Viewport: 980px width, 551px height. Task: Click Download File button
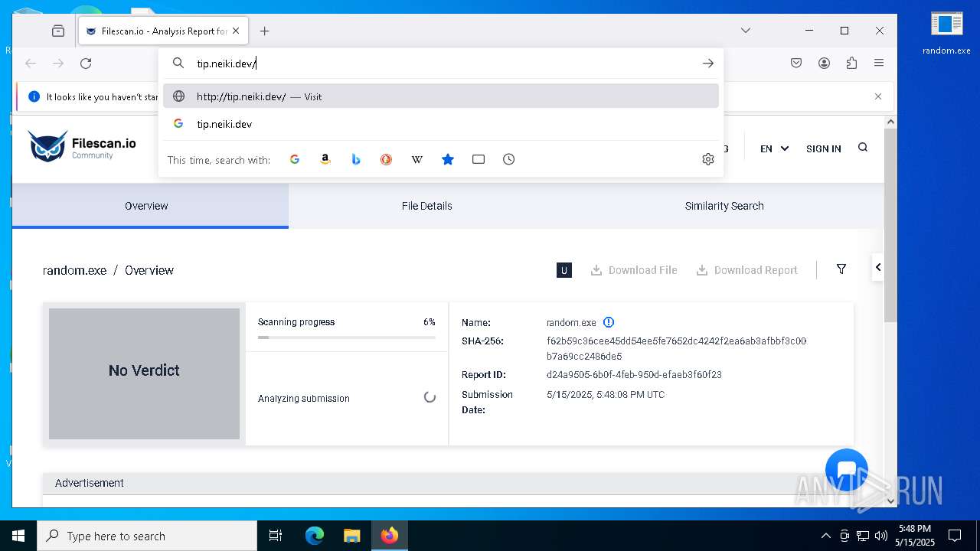coord(634,270)
